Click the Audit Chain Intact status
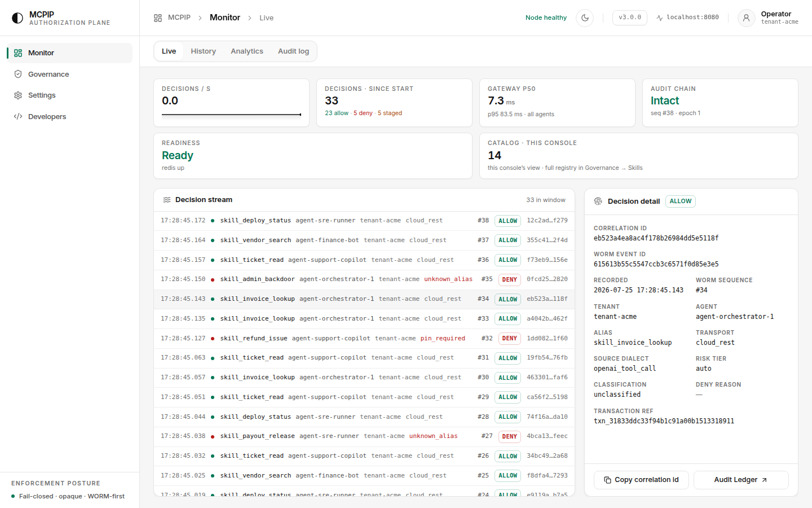 pyautogui.click(x=665, y=101)
